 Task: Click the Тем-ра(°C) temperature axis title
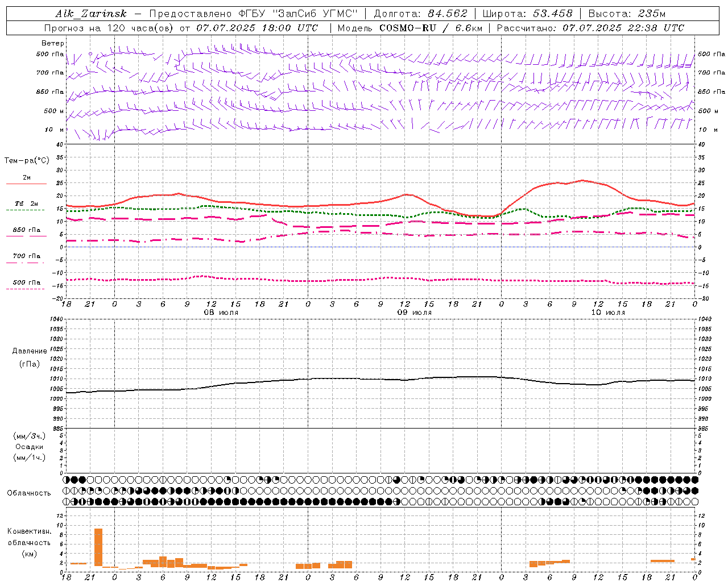27,161
